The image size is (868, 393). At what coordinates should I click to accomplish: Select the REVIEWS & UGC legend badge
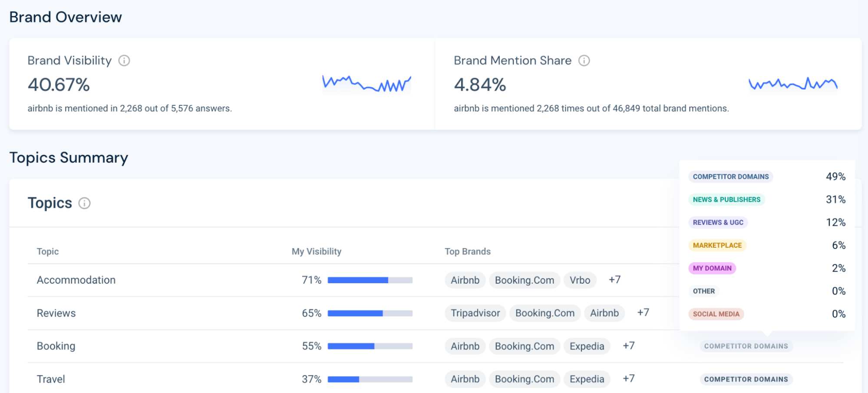[718, 222]
